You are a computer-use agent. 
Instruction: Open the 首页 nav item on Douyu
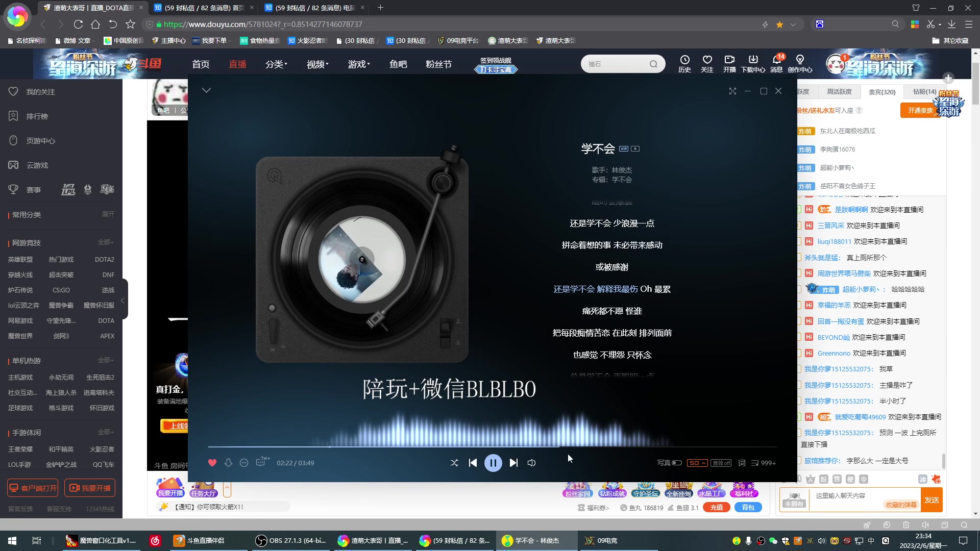[x=201, y=64]
